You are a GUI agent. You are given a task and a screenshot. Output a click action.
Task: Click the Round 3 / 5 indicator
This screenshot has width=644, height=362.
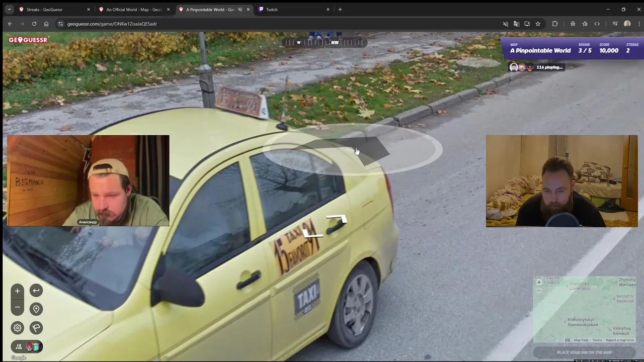click(585, 48)
